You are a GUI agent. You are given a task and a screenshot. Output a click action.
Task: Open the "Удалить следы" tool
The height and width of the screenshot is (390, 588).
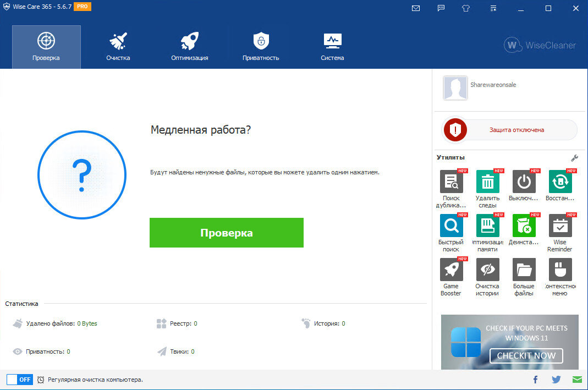pos(487,182)
